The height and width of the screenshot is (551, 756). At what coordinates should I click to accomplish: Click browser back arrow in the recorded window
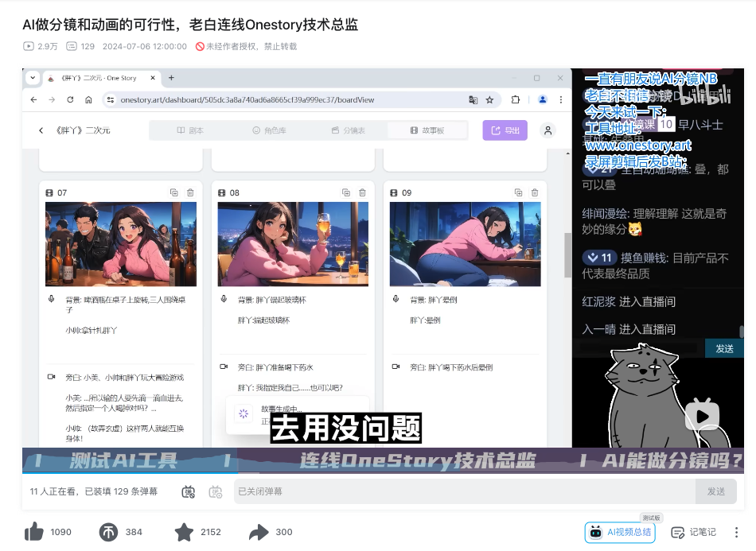click(33, 99)
